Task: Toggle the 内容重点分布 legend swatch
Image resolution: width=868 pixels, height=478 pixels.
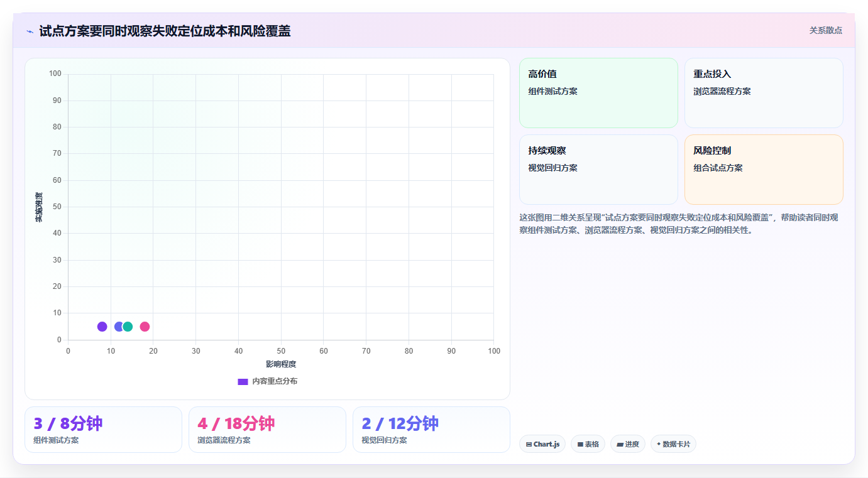Action: [x=243, y=381]
